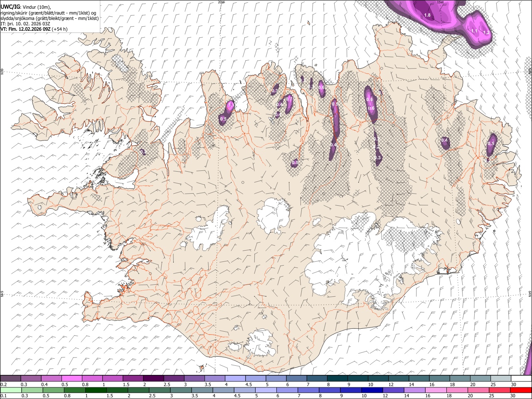
Task: Pick the lavender swatch between 4 and 4.5 in the purple scale
Action: 234,378
